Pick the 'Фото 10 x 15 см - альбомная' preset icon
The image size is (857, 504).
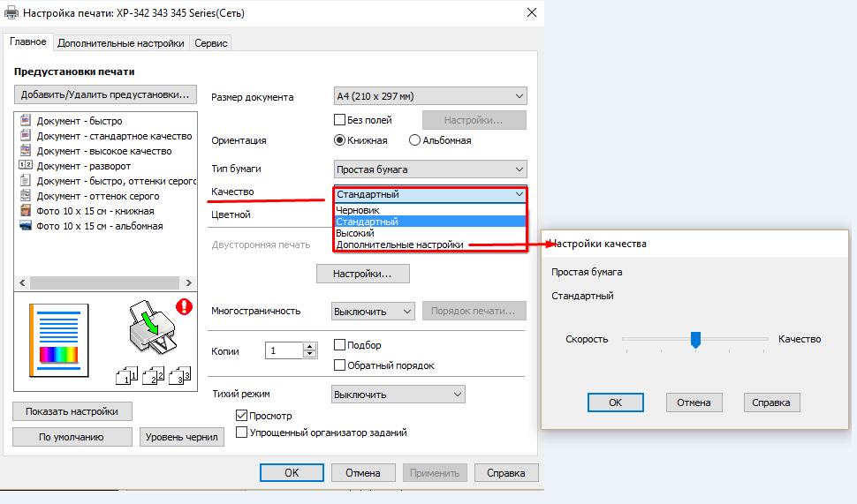pos(25,225)
